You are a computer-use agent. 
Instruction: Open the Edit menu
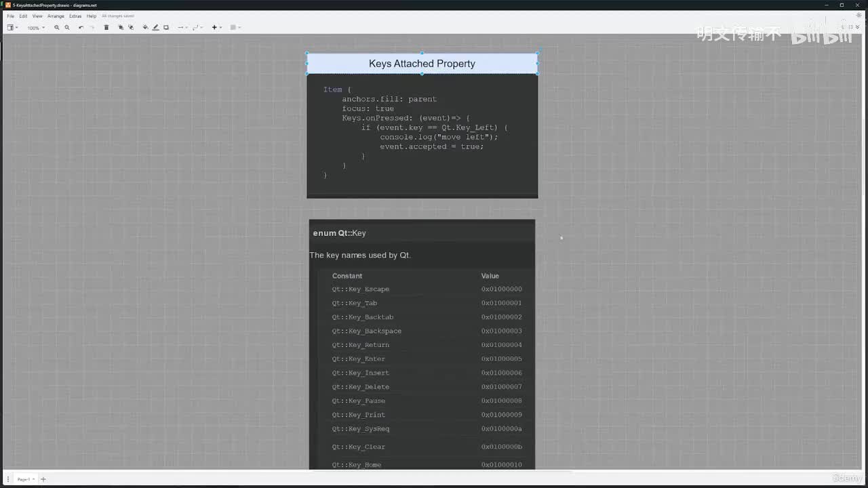[23, 16]
